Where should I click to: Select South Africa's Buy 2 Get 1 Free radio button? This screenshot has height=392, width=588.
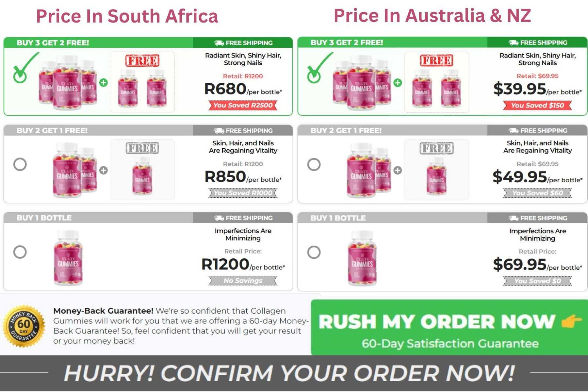pos(20,164)
